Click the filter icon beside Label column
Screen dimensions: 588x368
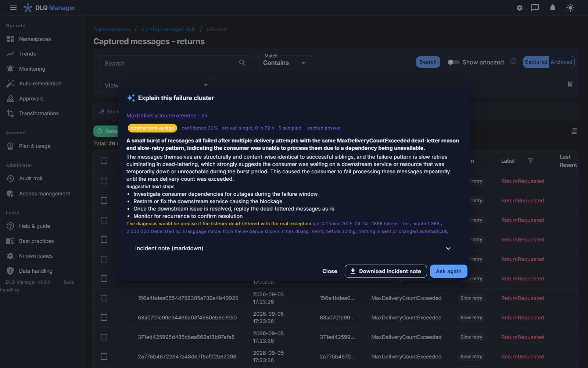(x=531, y=161)
